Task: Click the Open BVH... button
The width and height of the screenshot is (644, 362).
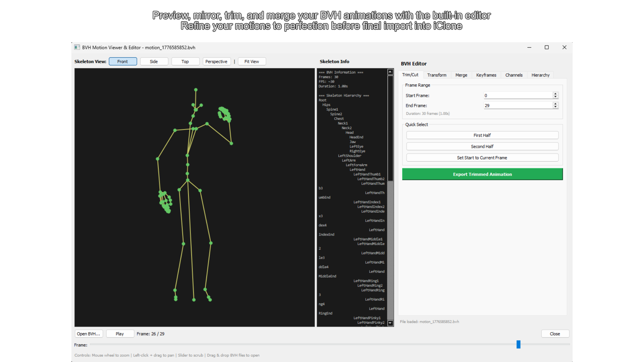Action: 89,334
